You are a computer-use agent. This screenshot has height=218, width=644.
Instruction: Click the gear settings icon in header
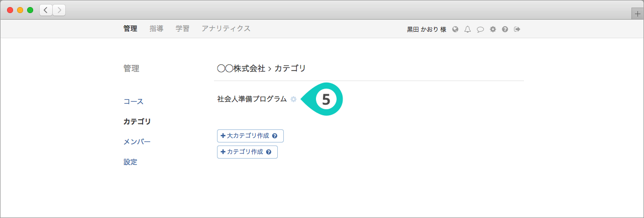click(x=493, y=29)
